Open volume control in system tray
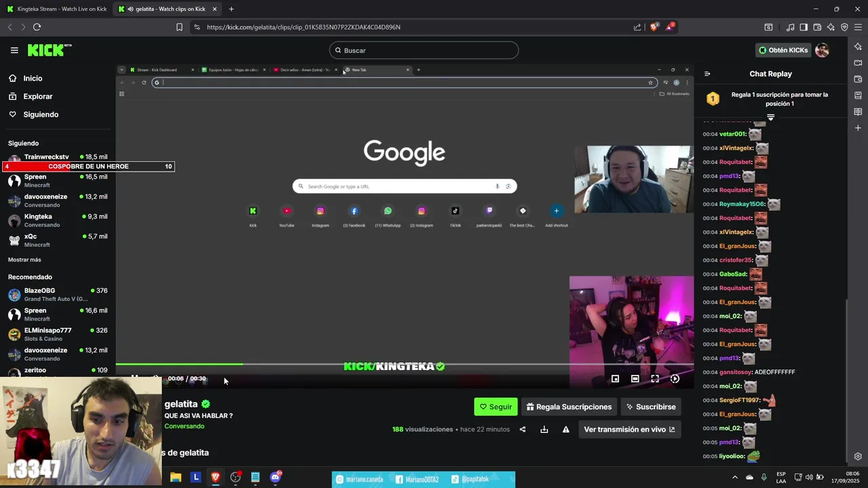 point(808,477)
